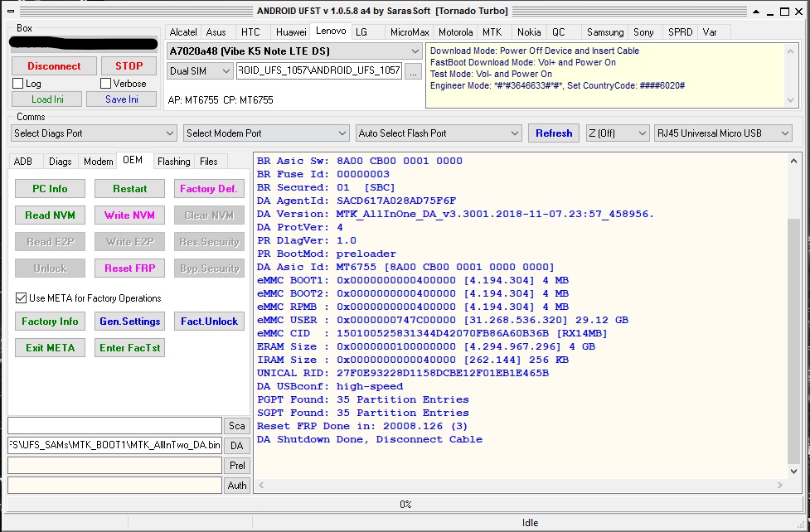Image resolution: width=810 pixels, height=532 pixels.
Task: Enable the Verbose checkbox
Action: [106, 83]
